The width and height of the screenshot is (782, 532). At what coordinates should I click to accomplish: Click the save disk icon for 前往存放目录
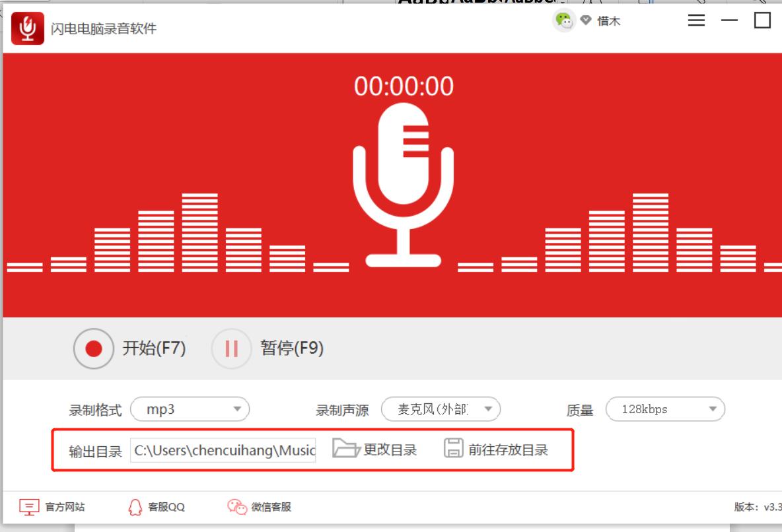click(x=453, y=448)
